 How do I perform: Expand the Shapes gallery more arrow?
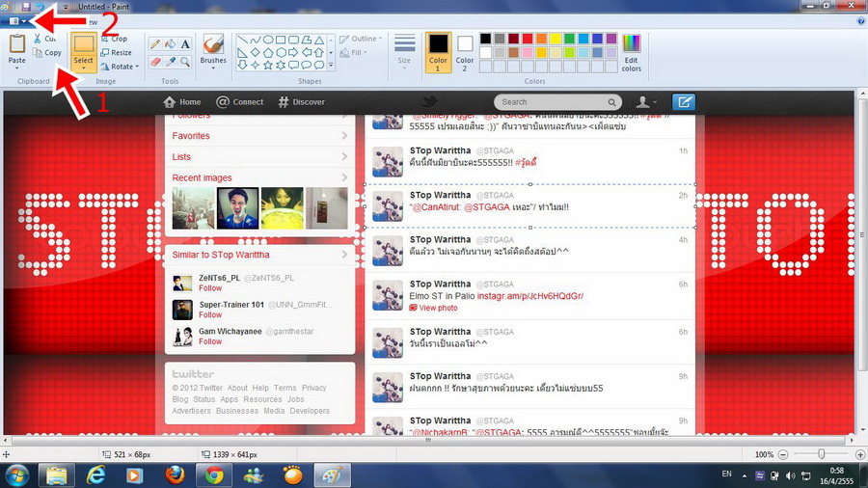click(x=331, y=66)
